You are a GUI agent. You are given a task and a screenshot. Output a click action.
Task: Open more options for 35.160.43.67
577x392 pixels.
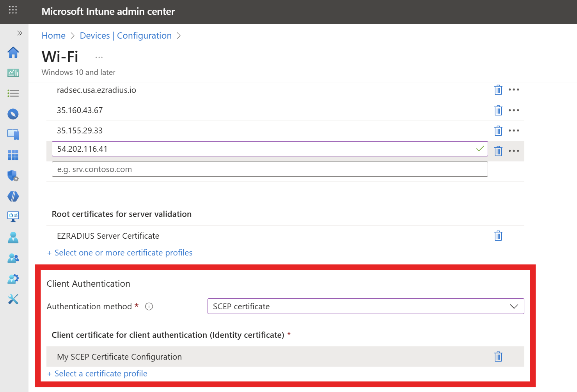[514, 110]
